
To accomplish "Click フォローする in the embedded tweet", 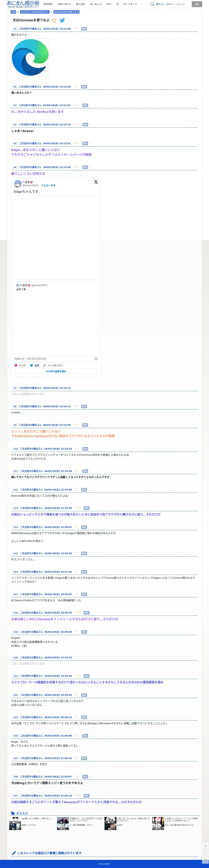I will point(48,185).
